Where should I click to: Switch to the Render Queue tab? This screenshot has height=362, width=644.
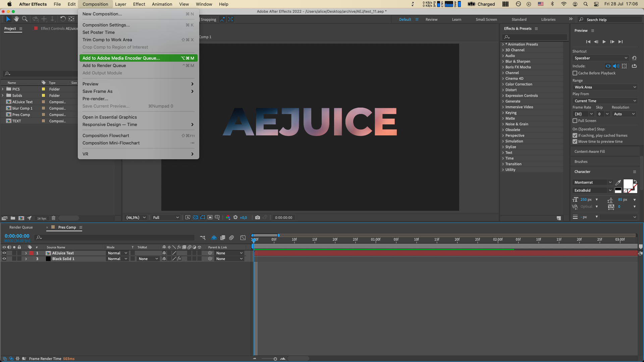21,227
